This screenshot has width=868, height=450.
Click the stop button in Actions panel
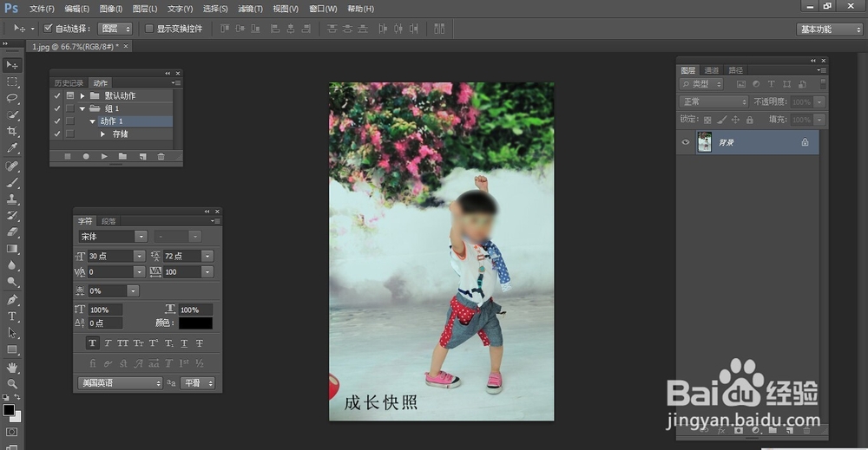(68, 156)
